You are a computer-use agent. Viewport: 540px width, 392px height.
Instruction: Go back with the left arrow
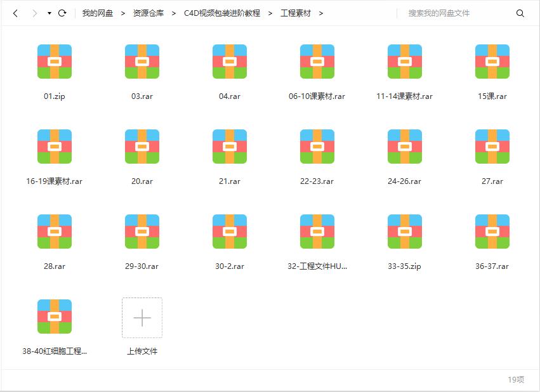point(15,13)
